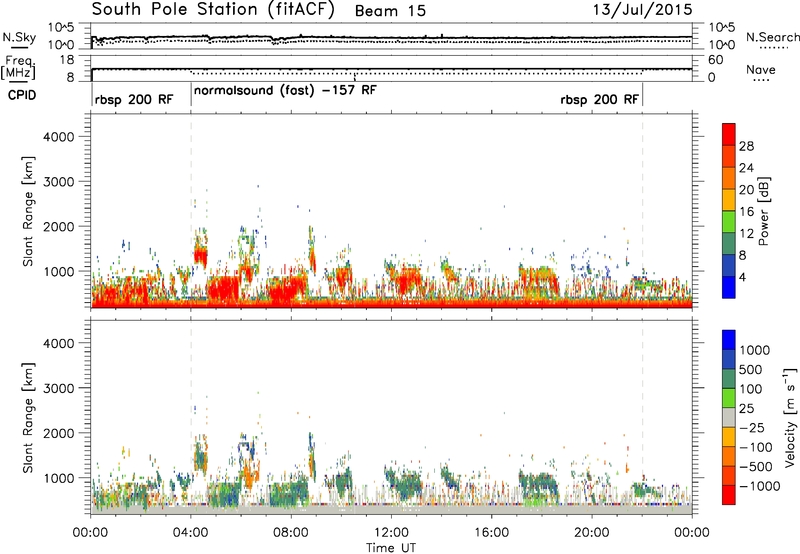Viewport: 800px width, 554px height.
Task: Pick the yellow 16–20 dB power colorbar segment
Action: click(x=729, y=200)
